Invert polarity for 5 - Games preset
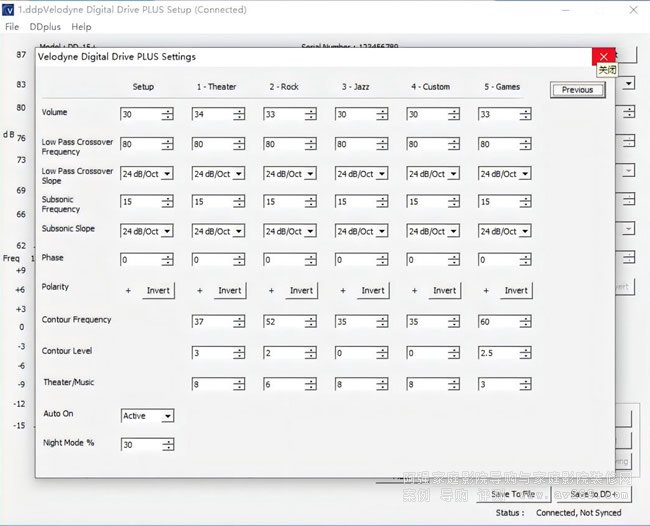The height and width of the screenshot is (526, 650). point(516,291)
